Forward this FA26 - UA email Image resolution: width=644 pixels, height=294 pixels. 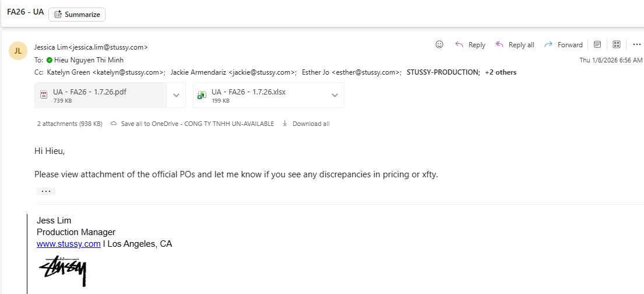coord(563,45)
